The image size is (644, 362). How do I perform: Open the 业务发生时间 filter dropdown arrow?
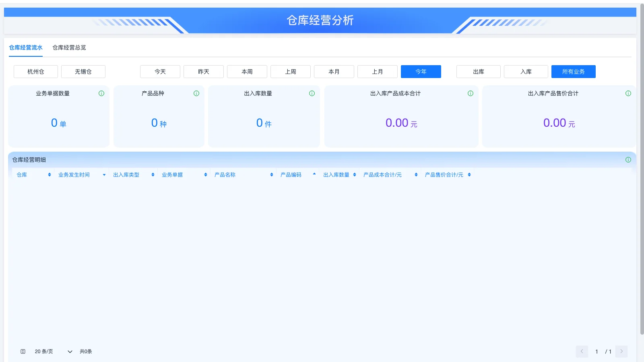click(104, 175)
